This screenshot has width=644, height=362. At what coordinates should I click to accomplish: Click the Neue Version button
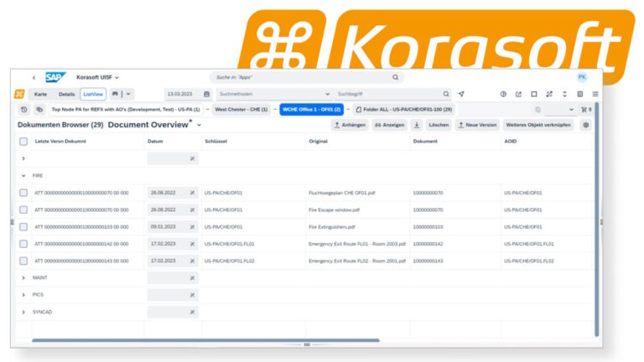[x=477, y=125]
